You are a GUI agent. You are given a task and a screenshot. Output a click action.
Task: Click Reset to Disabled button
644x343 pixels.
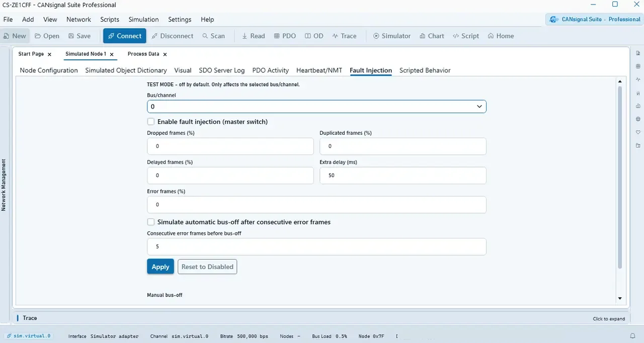[x=207, y=267]
